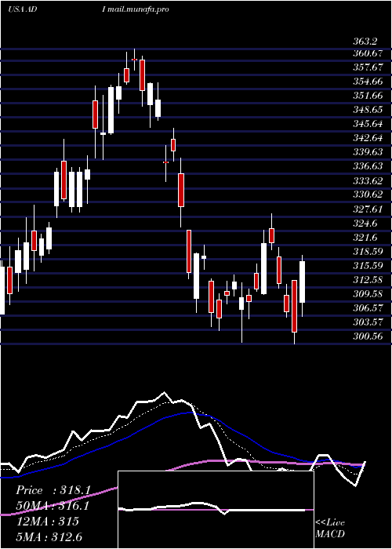Click the 309.58 price label
The image size is (392, 549).
[368, 294]
